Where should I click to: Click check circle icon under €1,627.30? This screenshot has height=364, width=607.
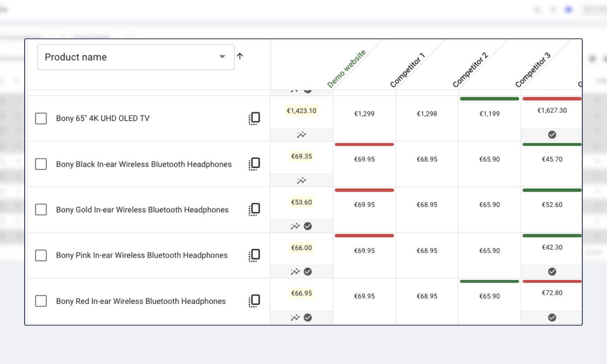552,135
